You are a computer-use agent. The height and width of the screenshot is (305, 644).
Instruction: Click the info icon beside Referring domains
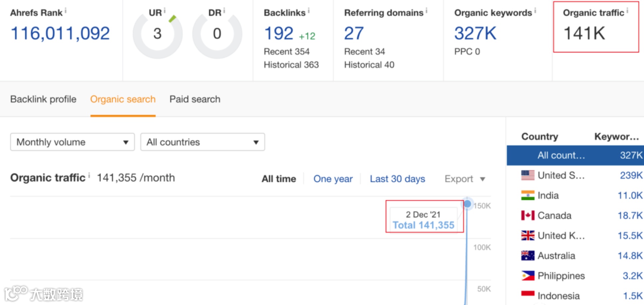427,11
